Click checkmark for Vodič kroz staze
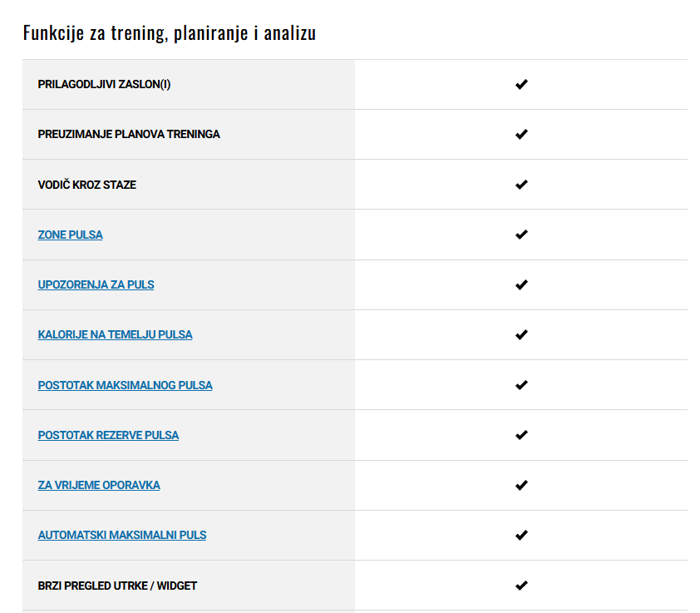This screenshot has height=613, width=700. pyautogui.click(x=521, y=185)
